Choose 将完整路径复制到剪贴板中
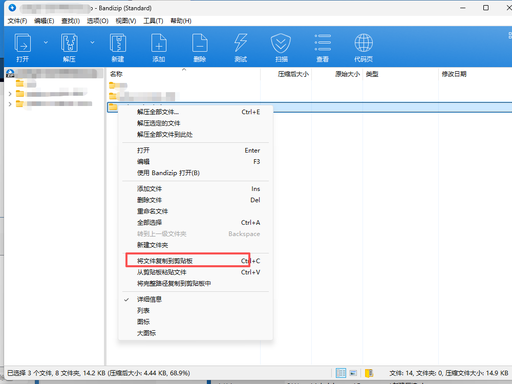The height and width of the screenshot is (384, 512). 196,283
